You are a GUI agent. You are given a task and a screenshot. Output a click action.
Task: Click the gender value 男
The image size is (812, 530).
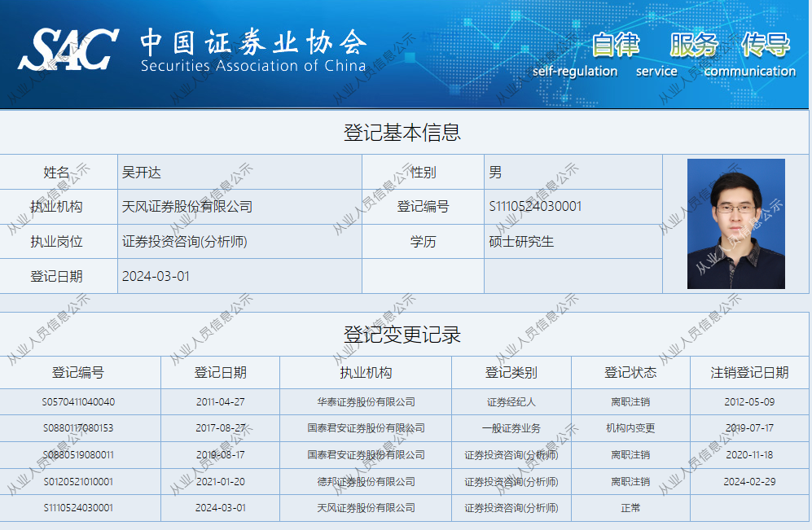[495, 173]
